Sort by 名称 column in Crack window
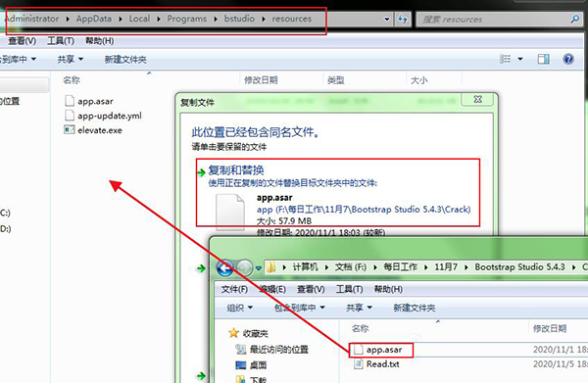The height and width of the screenshot is (383, 588). click(360, 329)
